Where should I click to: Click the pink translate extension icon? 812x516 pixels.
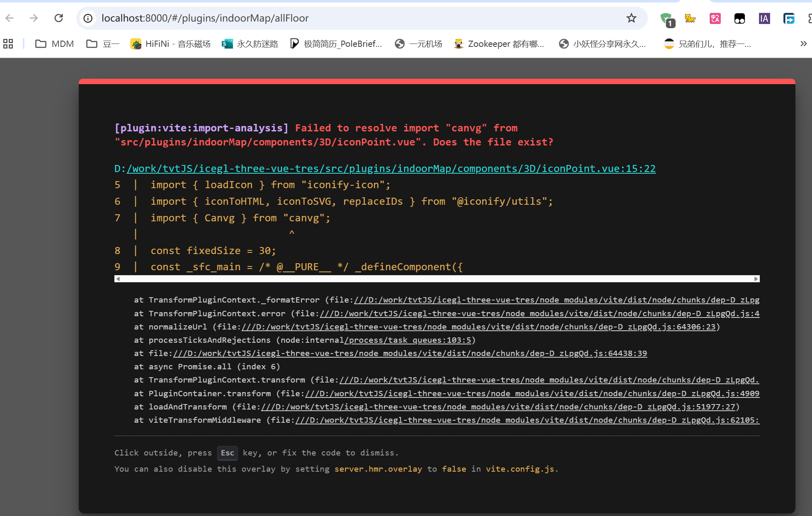[715, 19]
